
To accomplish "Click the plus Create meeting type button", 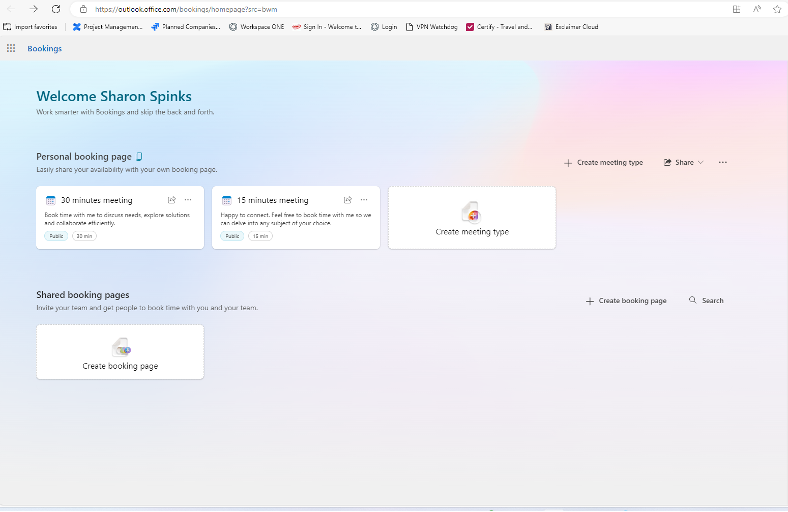I will pyautogui.click(x=604, y=162).
